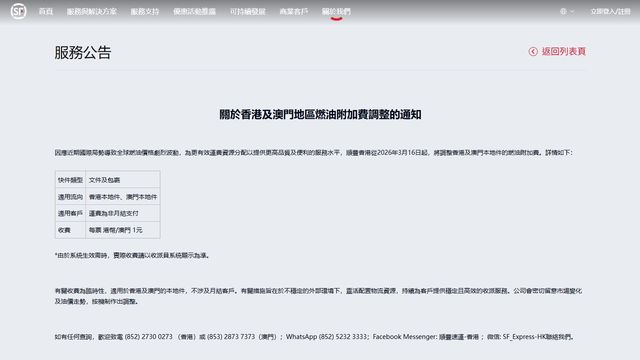The height and width of the screenshot is (360, 640).
Task: Click the 適用客戶 row label
Action: pyautogui.click(x=70, y=213)
